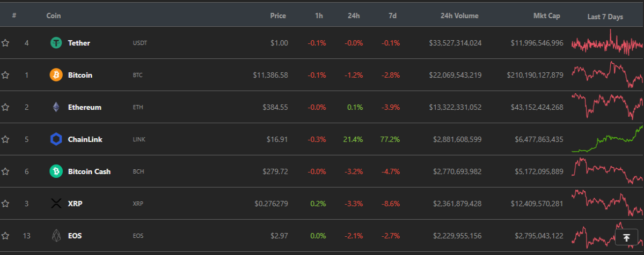Click the Tether coin logo icon
Screen dimensions: 644x255
click(x=56, y=43)
